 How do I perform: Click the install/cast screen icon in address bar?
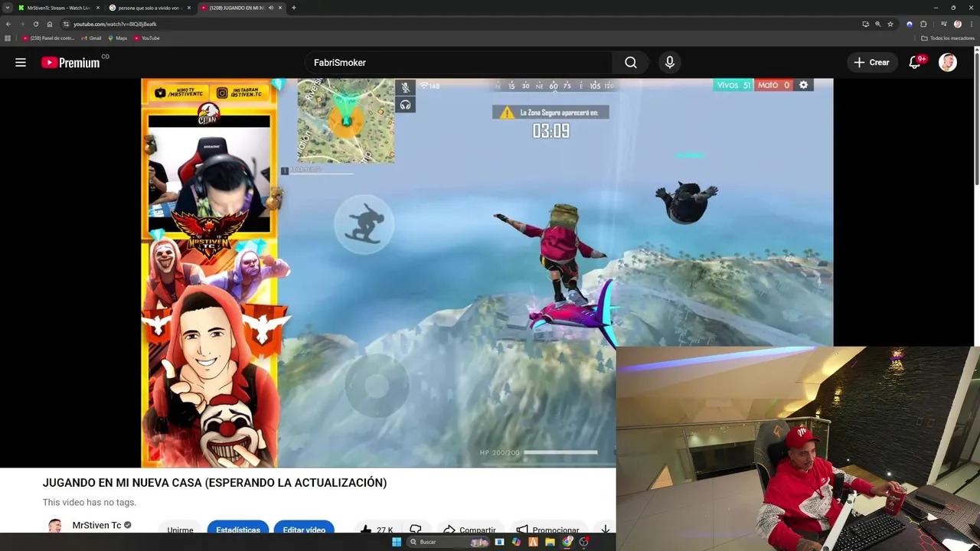click(865, 24)
